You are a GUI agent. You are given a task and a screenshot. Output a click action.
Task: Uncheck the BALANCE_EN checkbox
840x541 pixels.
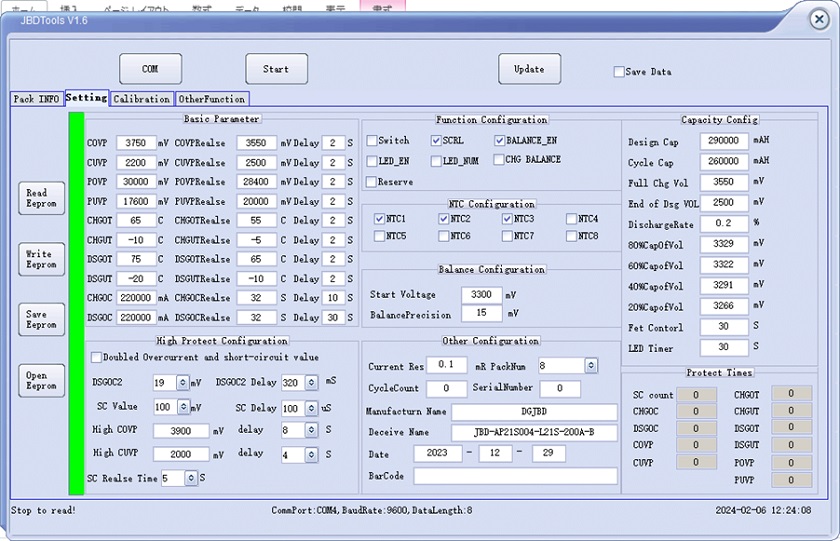[499, 140]
